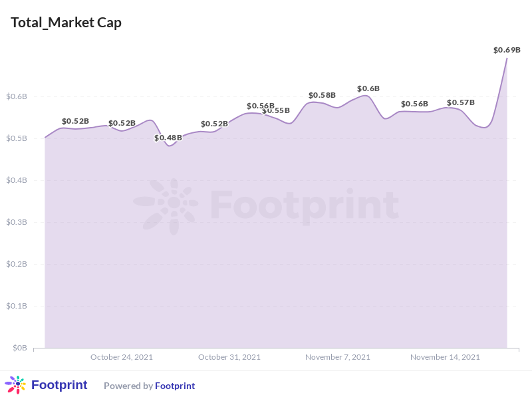Click the $0B y-axis baseline label
The width and height of the screenshot is (532, 399).
[x=19, y=348]
